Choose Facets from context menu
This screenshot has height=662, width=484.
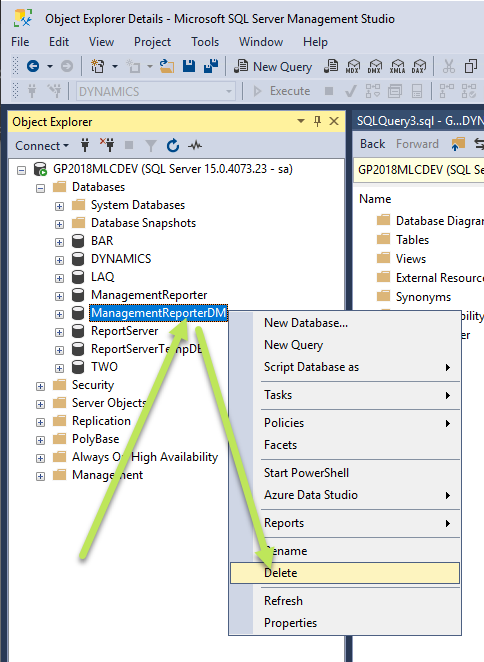(345, 445)
